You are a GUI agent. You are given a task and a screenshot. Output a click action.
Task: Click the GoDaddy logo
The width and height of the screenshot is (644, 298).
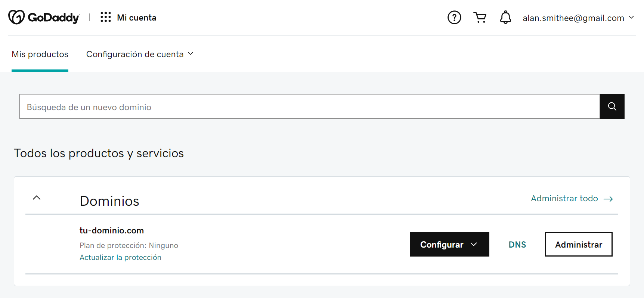(44, 17)
